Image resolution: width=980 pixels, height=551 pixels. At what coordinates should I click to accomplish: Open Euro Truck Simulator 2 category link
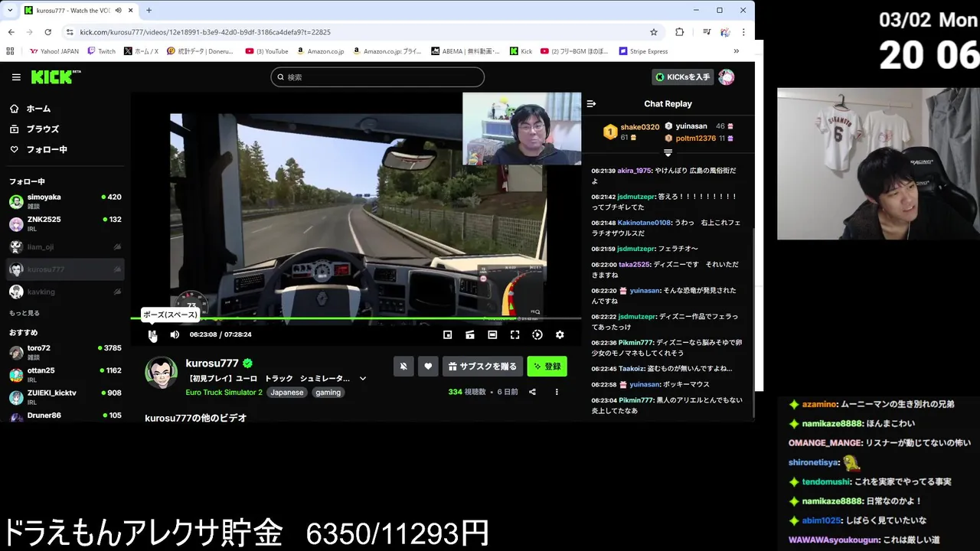click(x=224, y=393)
